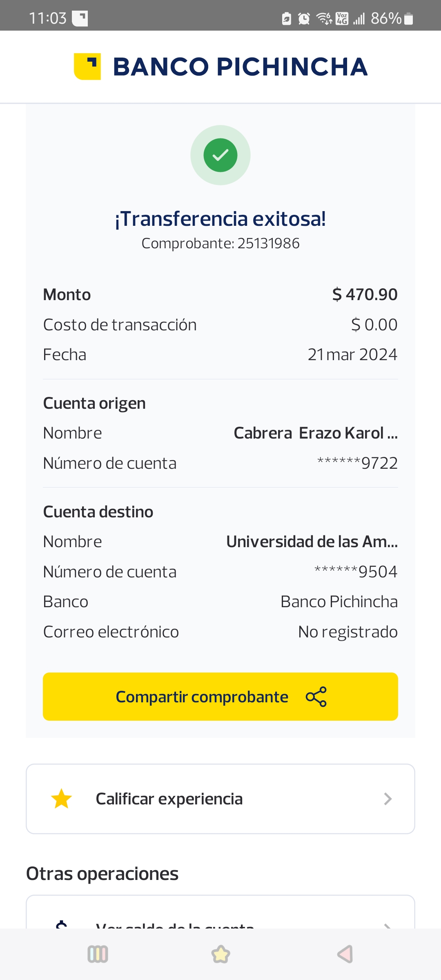Screen dimensions: 441x980
Task: Tap the Banco Pichincha yellow logo icon
Action: [87, 67]
